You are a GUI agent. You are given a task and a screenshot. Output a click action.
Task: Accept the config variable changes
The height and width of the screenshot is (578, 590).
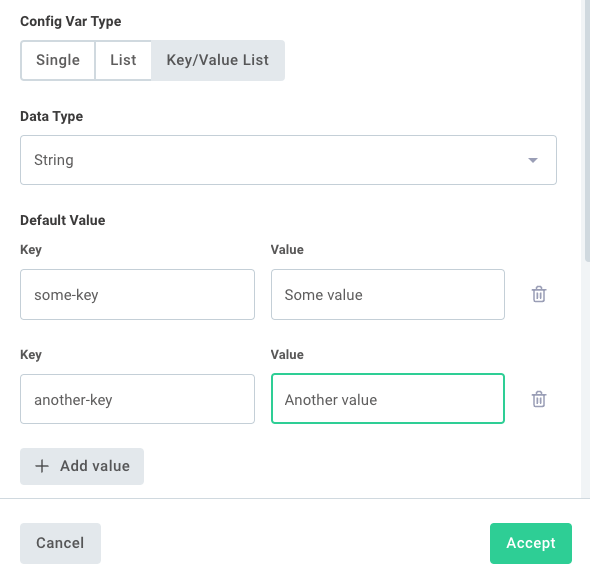click(x=531, y=543)
